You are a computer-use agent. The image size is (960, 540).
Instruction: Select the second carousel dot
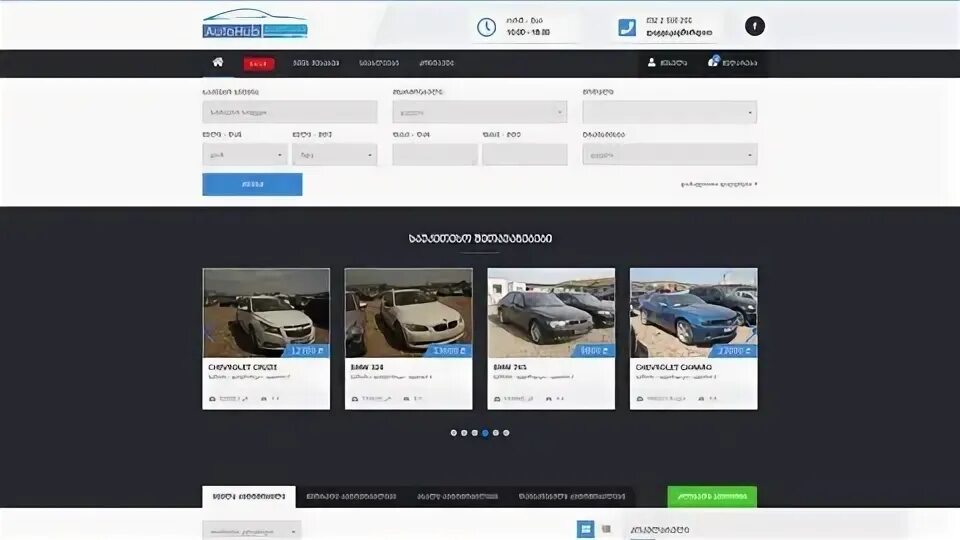coord(464,433)
